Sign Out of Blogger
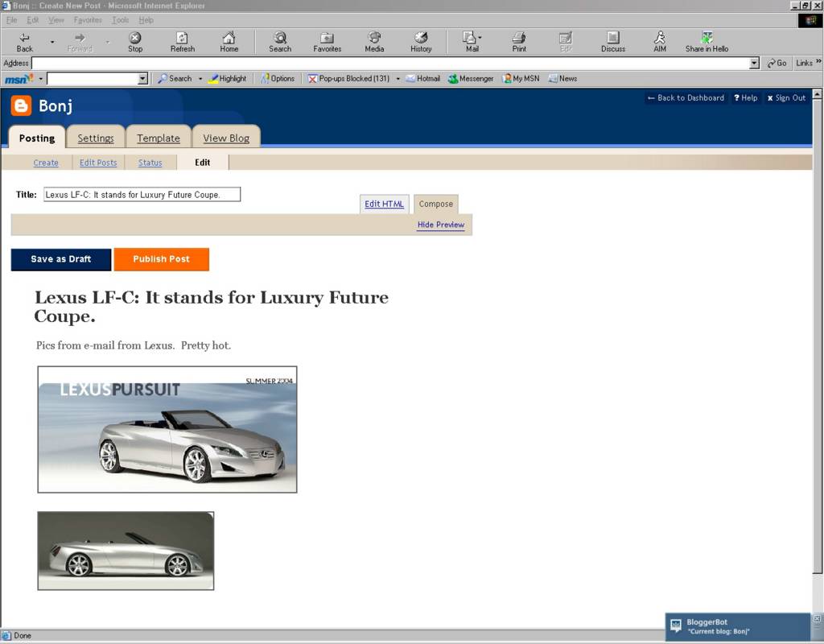 pos(786,97)
